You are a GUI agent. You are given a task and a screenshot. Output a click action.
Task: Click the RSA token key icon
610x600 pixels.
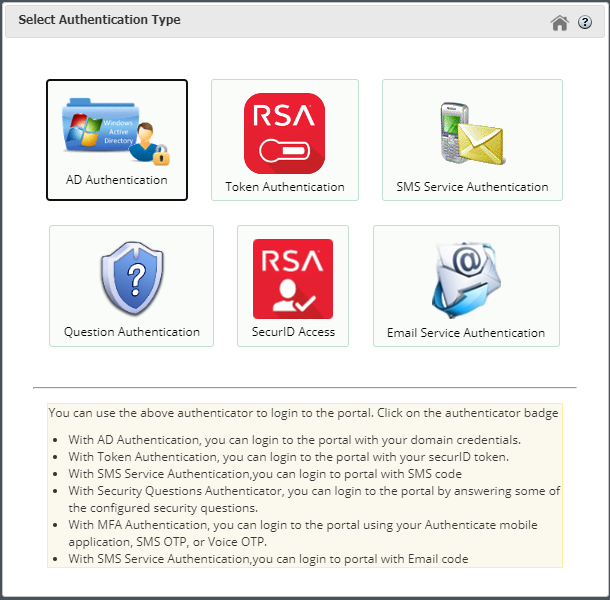[x=284, y=133]
